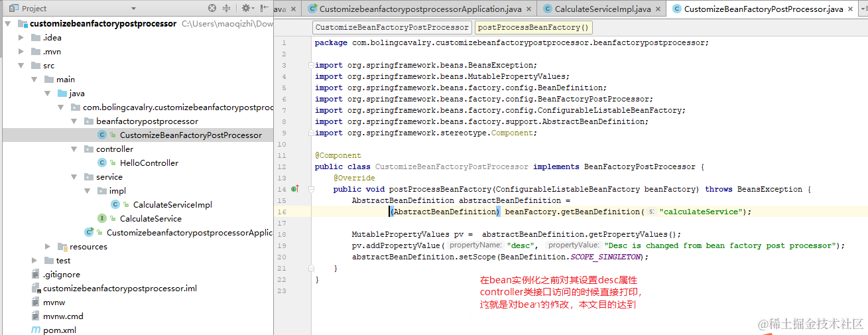Click the .mvn folder icon
Image resolution: width=868 pixels, height=335 pixels.
[36, 51]
